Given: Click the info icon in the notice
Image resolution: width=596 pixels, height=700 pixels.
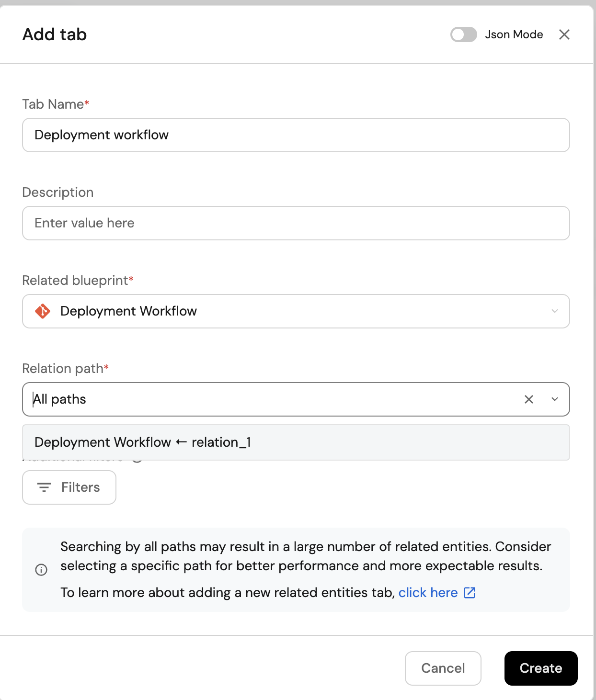Looking at the screenshot, I should [x=41, y=570].
